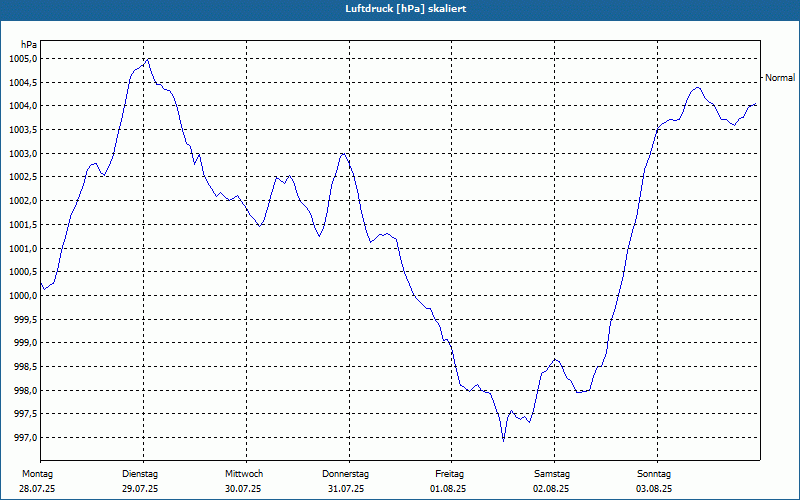Screen dimensions: 800x500
Task: Click the 997,0 axis value
Action: (25, 438)
